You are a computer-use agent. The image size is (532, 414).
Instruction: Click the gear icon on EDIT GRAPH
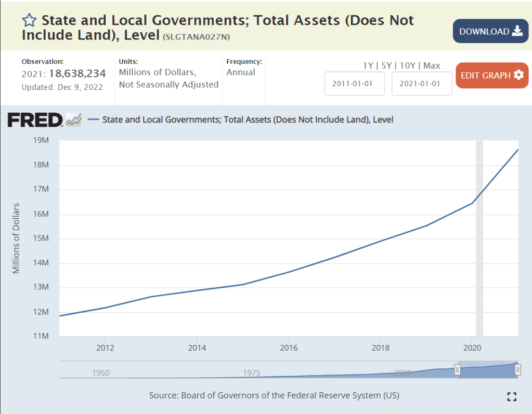(x=518, y=75)
